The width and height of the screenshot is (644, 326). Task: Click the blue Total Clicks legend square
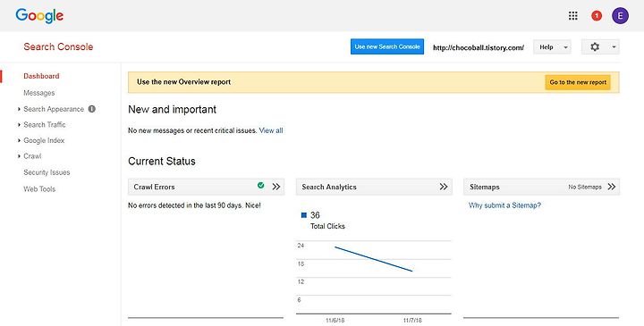click(304, 215)
